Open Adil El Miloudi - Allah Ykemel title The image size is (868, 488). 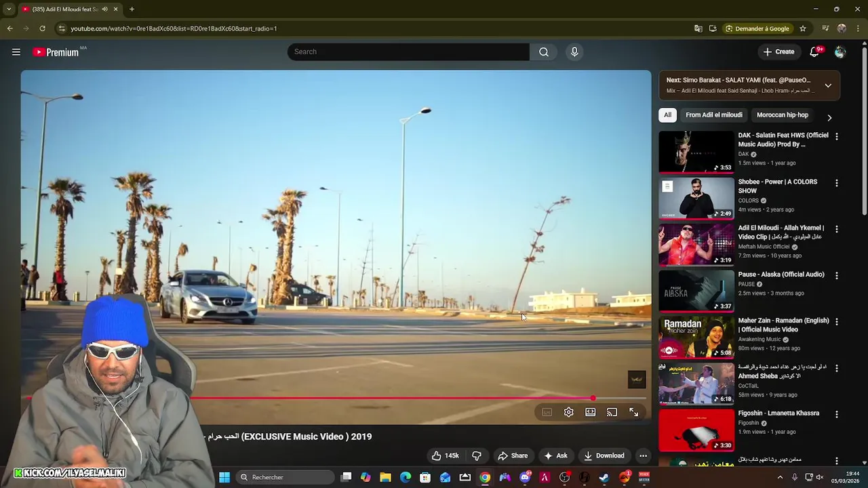point(781,232)
